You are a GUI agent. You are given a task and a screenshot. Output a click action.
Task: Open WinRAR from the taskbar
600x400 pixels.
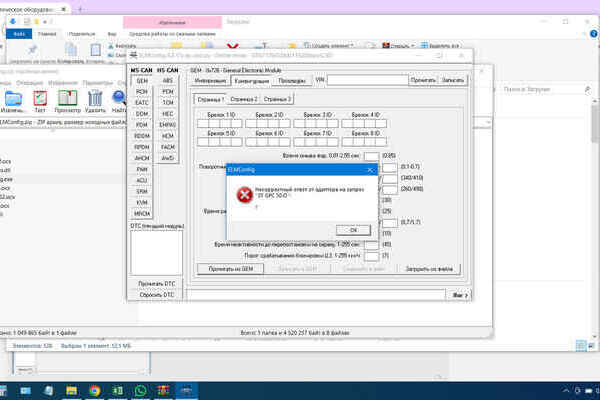(163, 390)
